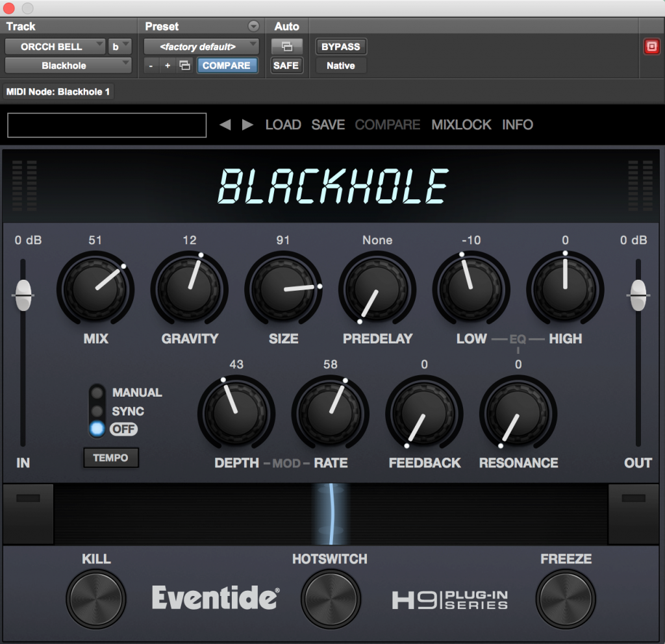Toggle the plugin's COMPARE option
Image resolution: width=665 pixels, height=644 pixels.
coord(388,125)
